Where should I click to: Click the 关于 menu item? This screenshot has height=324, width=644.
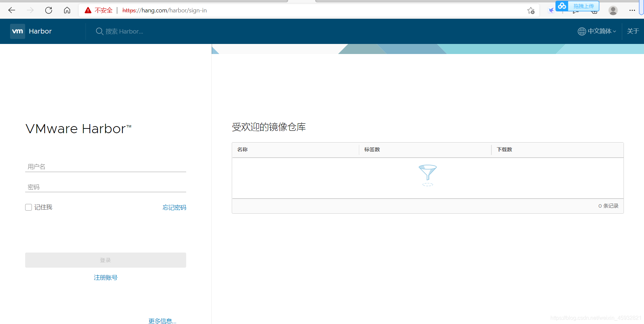tap(633, 31)
